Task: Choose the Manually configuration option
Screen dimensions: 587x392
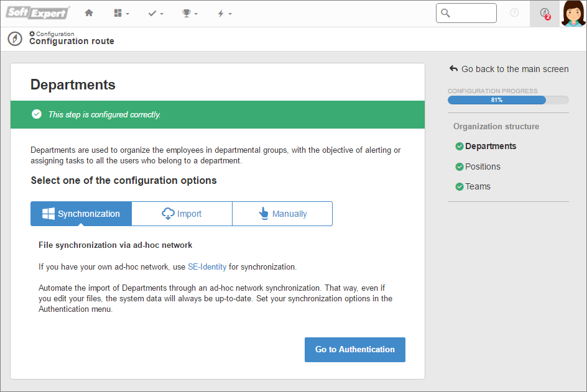Action: tap(282, 214)
